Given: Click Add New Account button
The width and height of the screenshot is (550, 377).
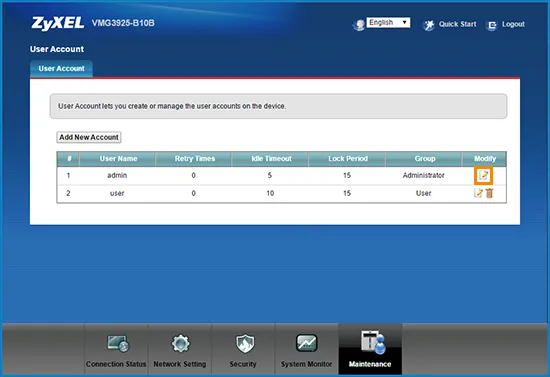Looking at the screenshot, I should [89, 137].
